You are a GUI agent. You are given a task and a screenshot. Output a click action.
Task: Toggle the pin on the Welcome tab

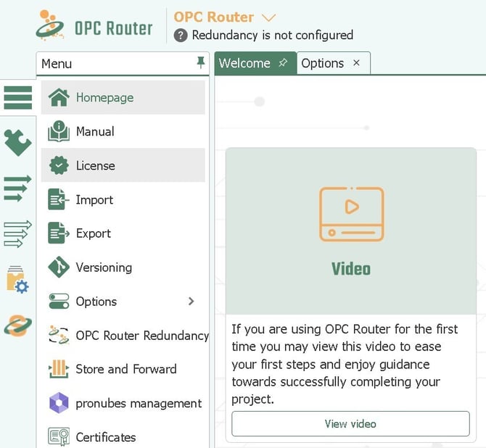(x=283, y=63)
